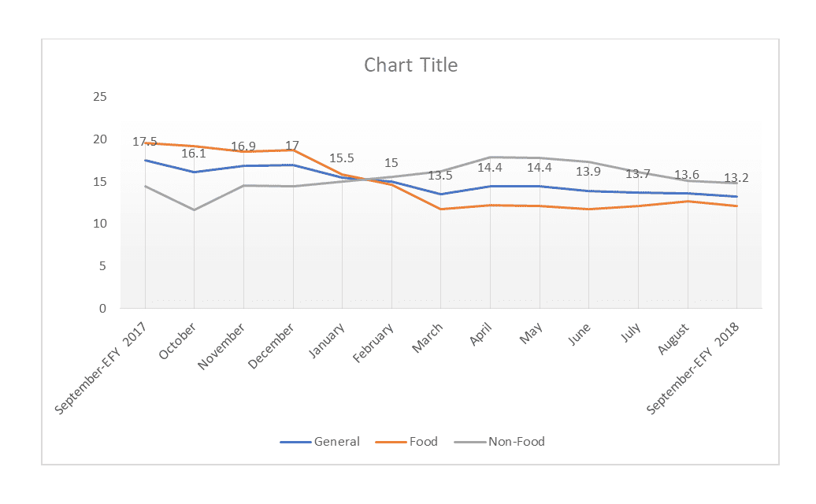The width and height of the screenshot is (816, 504).
Task: Select the 13.9 data label
Action: [x=588, y=172]
